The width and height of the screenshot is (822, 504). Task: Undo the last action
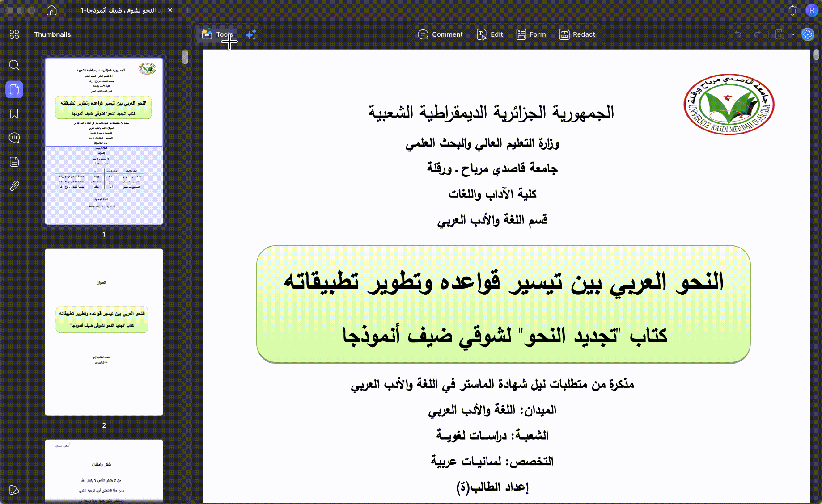point(738,34)
